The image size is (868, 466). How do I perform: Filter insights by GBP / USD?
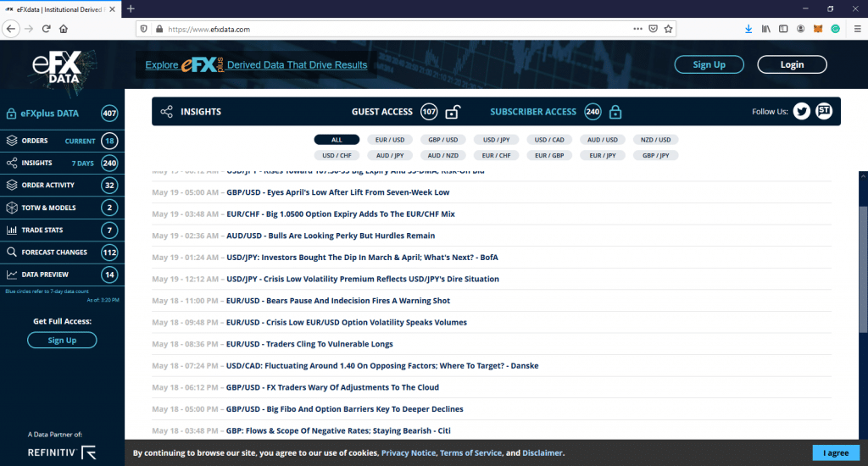442,140
